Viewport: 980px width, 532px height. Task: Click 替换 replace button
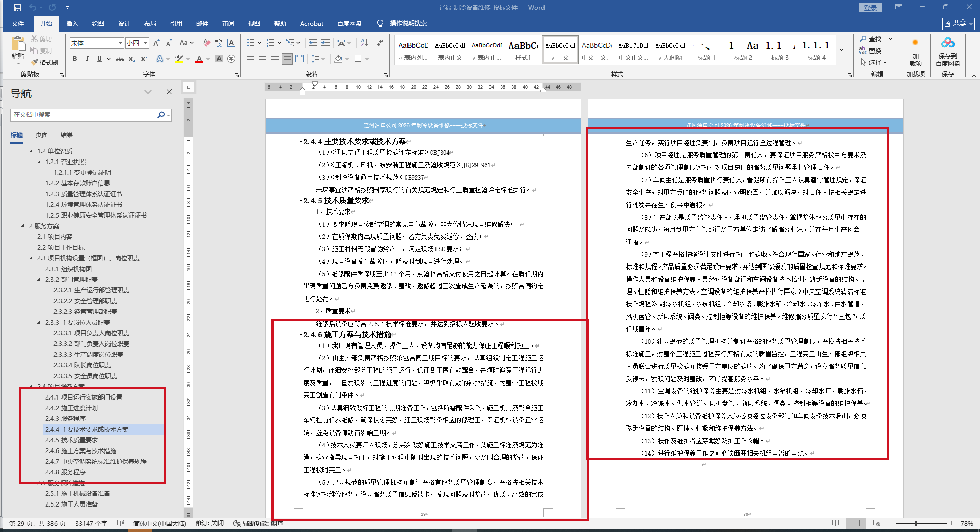click(x=870, y=50)
